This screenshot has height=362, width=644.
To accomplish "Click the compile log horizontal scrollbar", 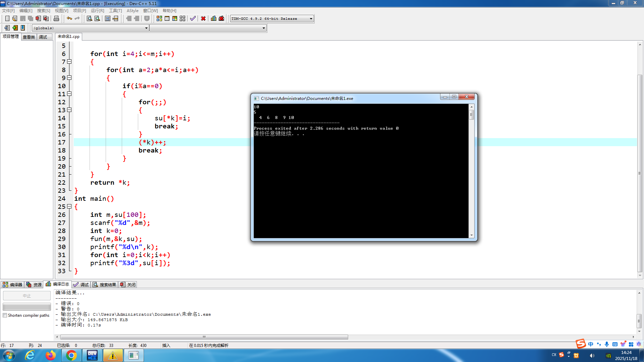I will coord(204,337).
